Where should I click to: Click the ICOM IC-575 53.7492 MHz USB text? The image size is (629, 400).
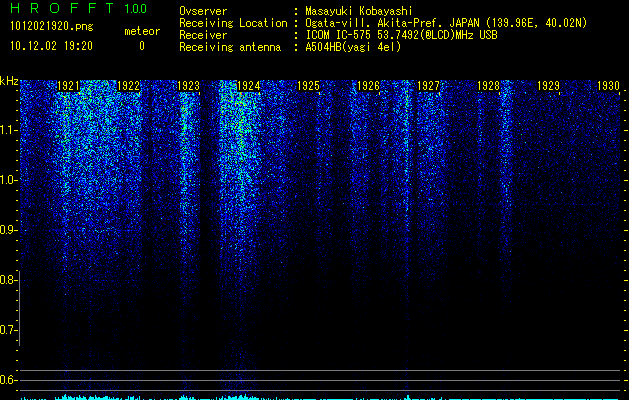pyautogui.click(x=401, y=35)
